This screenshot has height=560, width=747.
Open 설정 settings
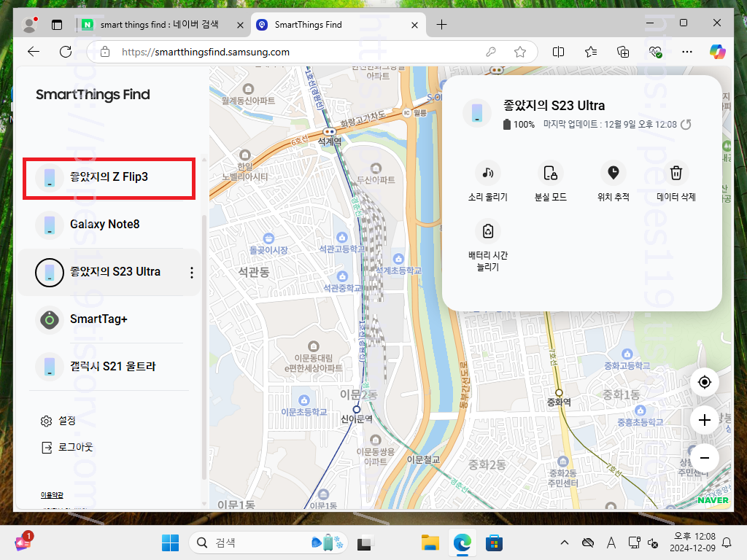(58, 421)
